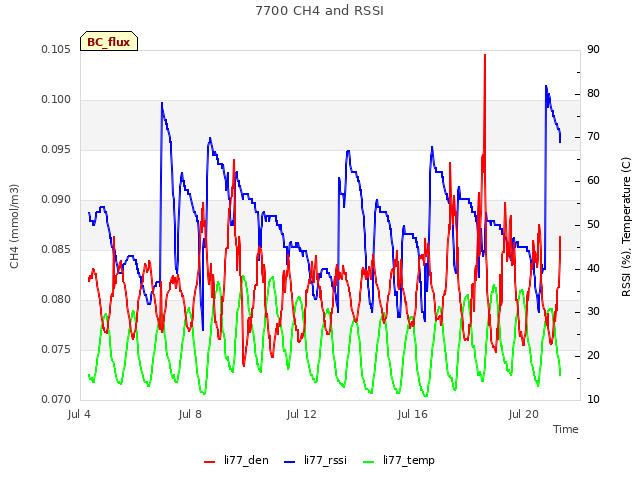
Task: Click the final blue RSSI peak after Jul 20
Action: point(546,87)
